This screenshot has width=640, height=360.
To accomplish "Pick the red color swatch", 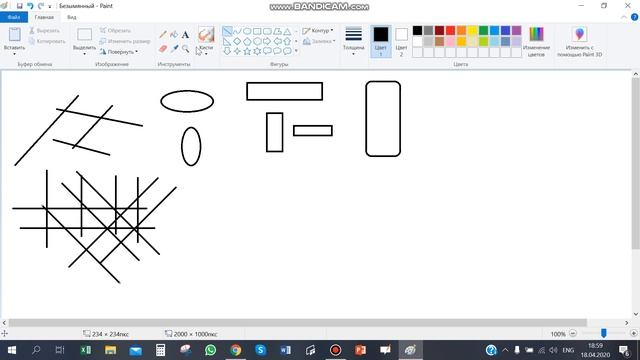I will (451, 31).
